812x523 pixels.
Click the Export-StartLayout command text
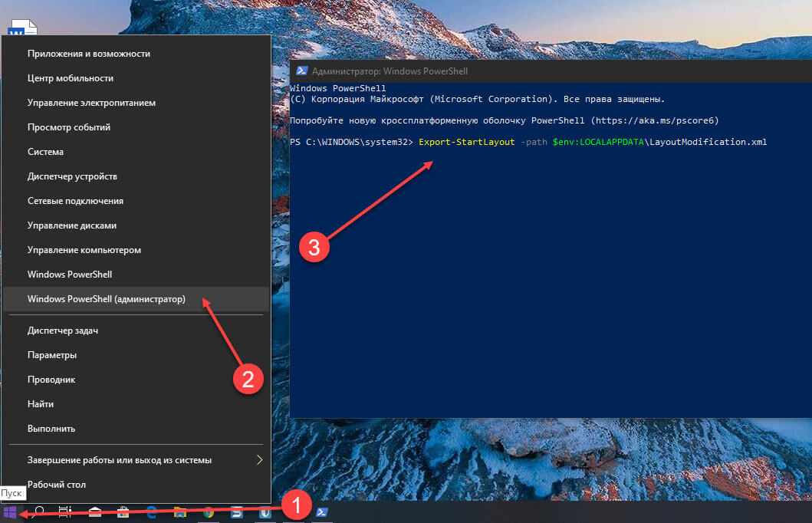click(x=467, y=142)
